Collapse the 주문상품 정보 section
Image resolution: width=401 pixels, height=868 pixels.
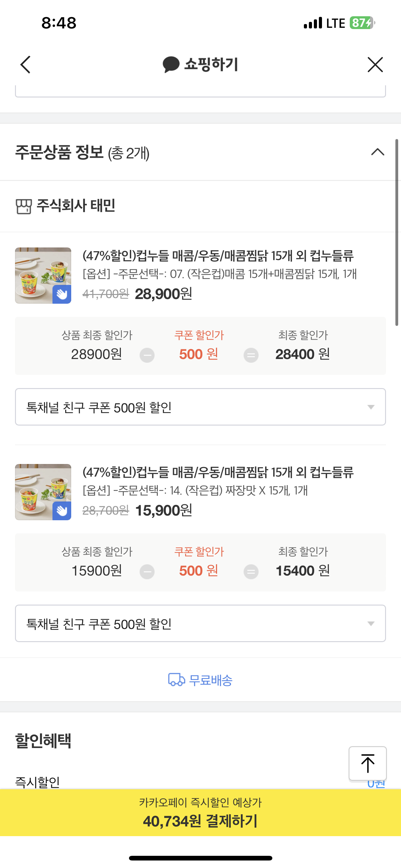pyautogui.click(x=378, y=152)
